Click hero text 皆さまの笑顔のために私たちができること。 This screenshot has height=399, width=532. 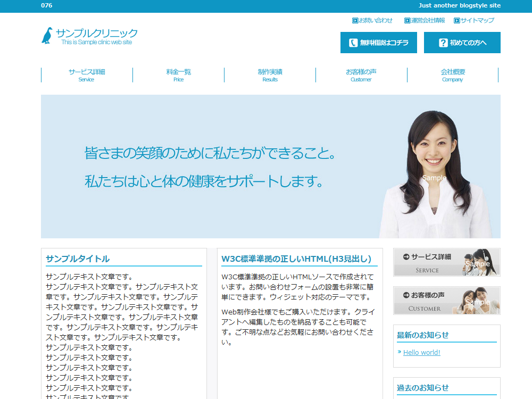(210, 153)
